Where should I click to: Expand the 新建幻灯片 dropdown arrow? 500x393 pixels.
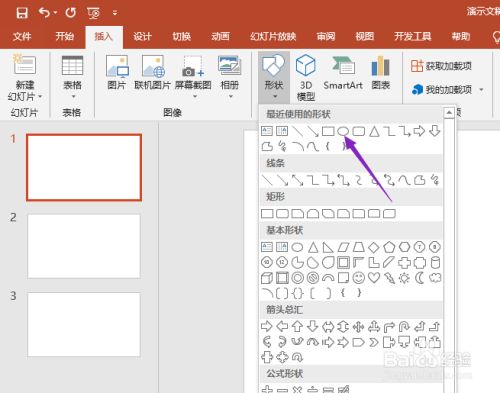[40, 96]
